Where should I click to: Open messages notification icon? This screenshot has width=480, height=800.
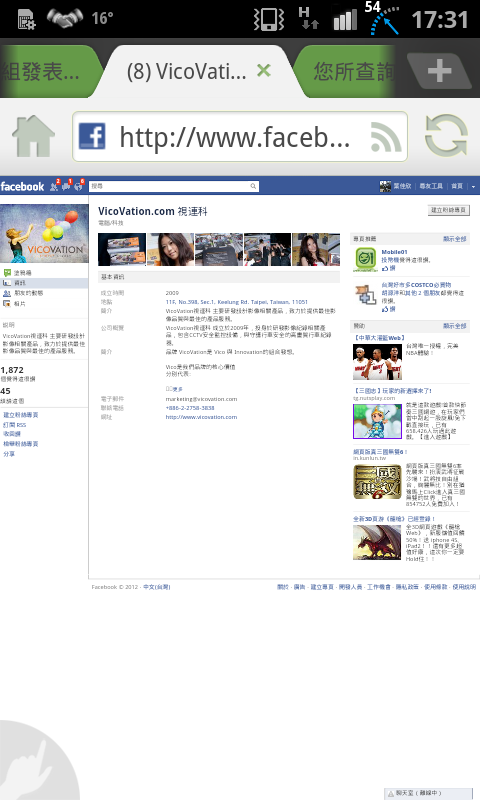(66, 186)
